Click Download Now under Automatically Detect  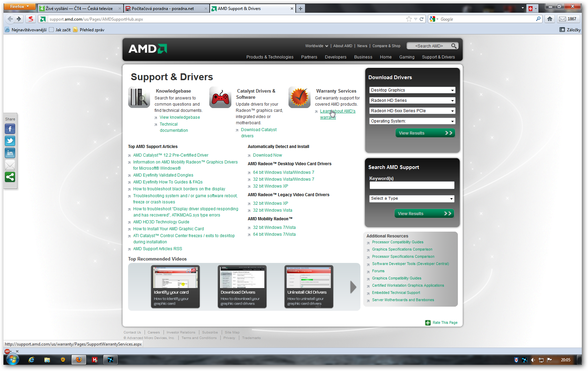coord(267,155)
